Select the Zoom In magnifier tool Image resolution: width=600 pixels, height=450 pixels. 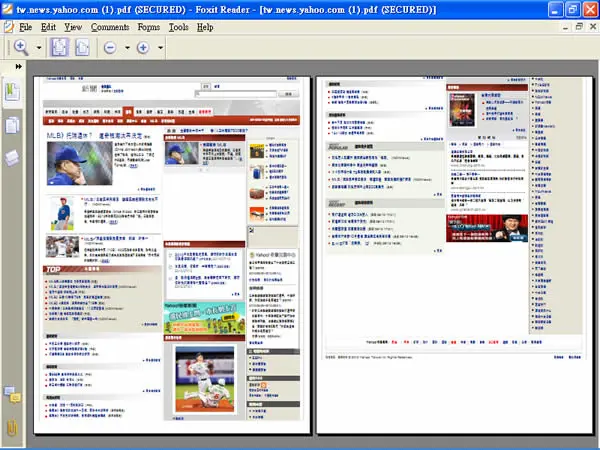click(21, 47)
